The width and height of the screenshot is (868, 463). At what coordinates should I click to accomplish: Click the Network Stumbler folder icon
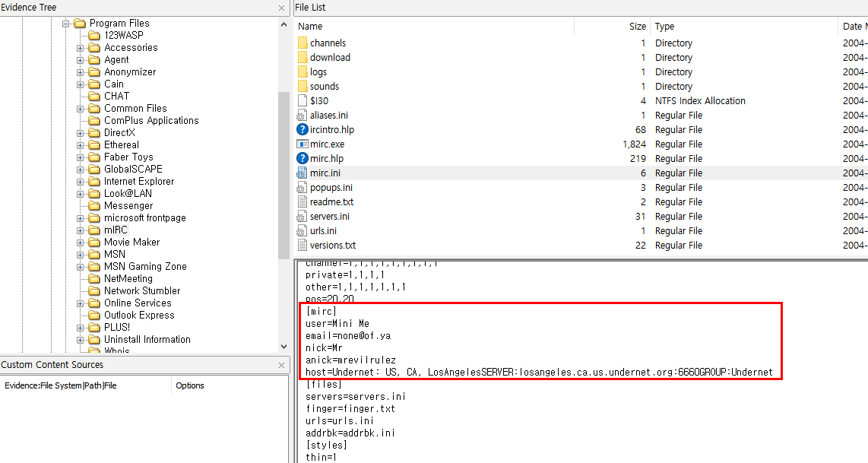coord(95,291)
